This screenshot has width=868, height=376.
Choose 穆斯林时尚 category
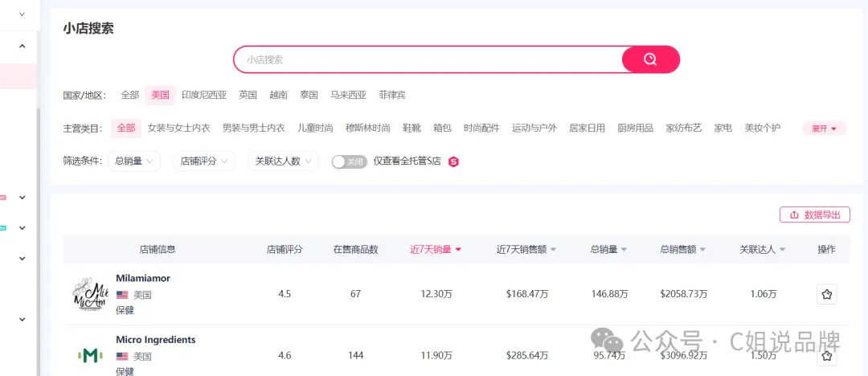pyautogui.click(x=367, y=129)
